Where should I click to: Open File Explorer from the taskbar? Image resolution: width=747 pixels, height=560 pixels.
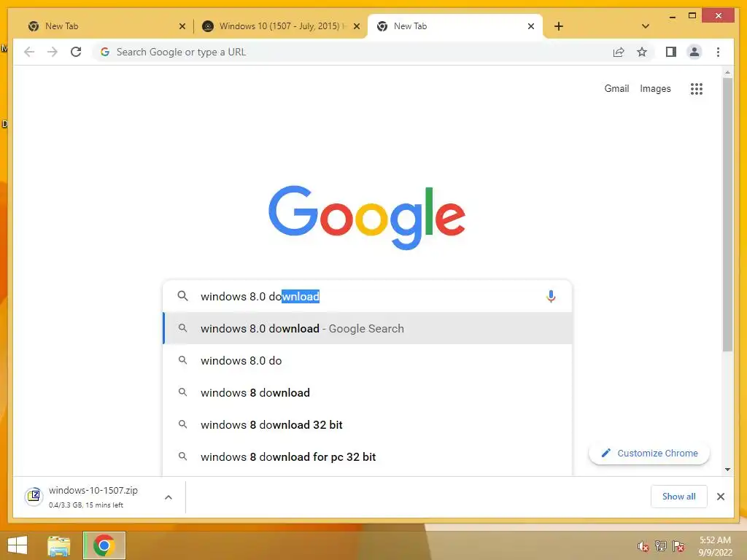(x=59, y=545)
